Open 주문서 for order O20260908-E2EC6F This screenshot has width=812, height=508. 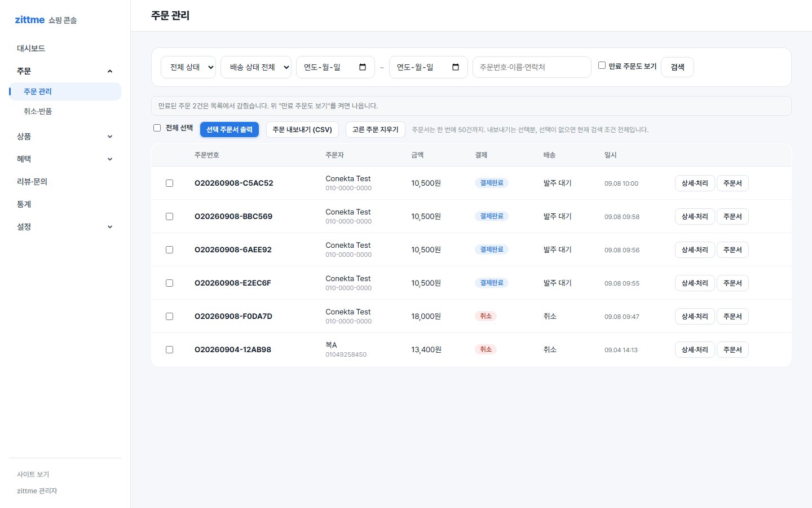732,283
